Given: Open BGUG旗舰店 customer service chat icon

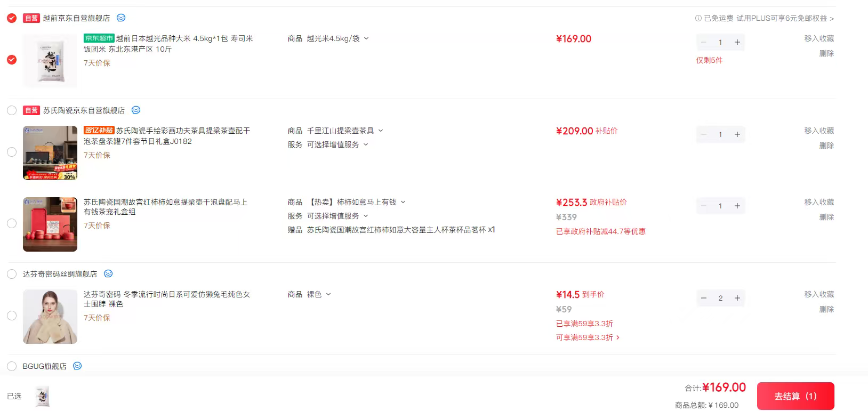Looking at the screenshot, I should pos(77,366).
